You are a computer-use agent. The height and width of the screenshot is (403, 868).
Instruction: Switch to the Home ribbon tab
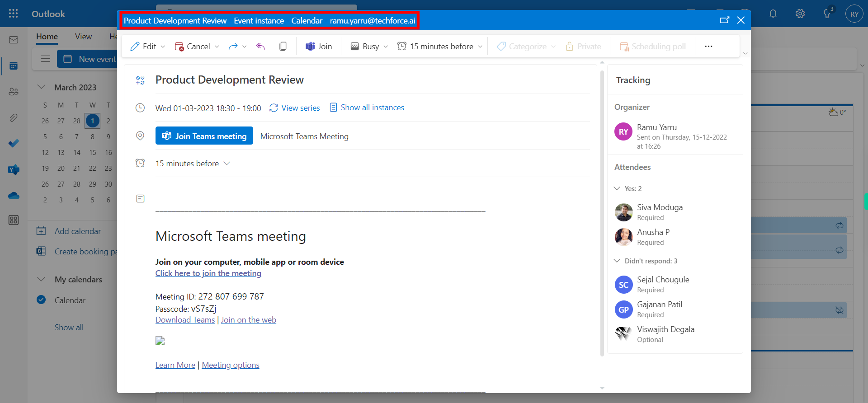pos(47,37)
